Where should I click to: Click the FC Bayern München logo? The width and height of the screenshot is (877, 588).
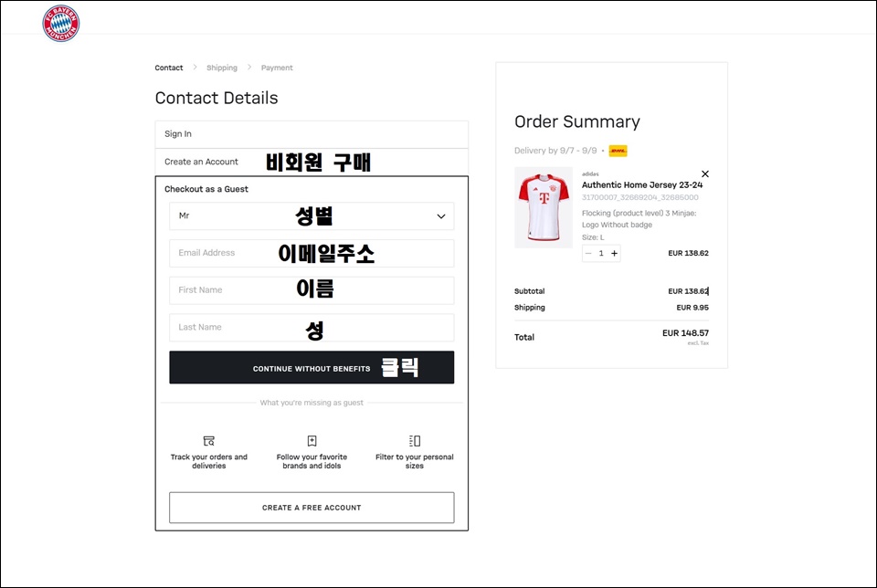point(61,24)
